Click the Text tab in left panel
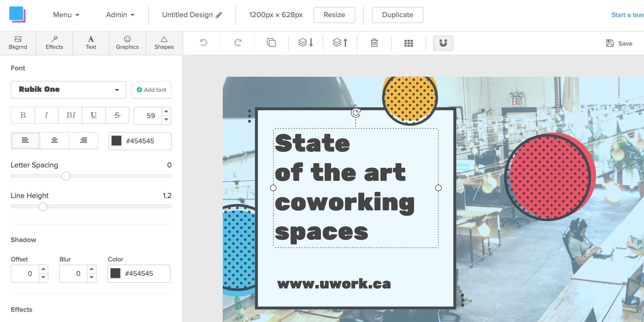Image resolution: width=644 pixels, height=322 pixels. (x=91, y=43)
